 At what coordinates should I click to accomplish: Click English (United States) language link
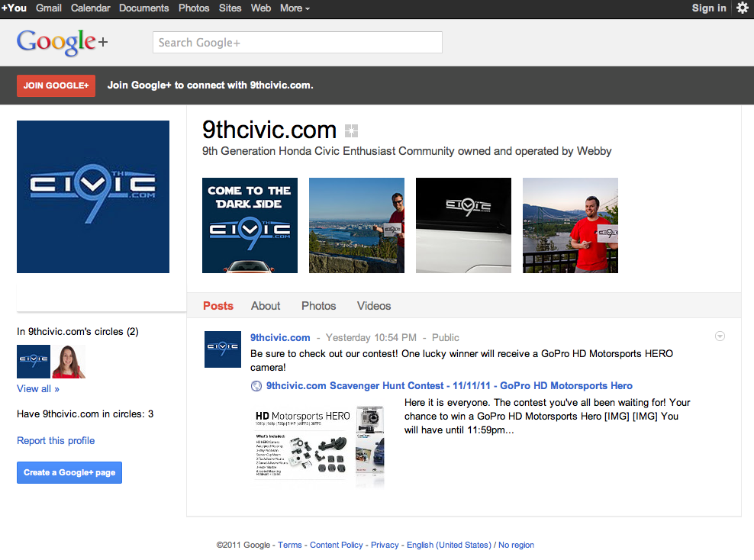[x=449, y=545]
